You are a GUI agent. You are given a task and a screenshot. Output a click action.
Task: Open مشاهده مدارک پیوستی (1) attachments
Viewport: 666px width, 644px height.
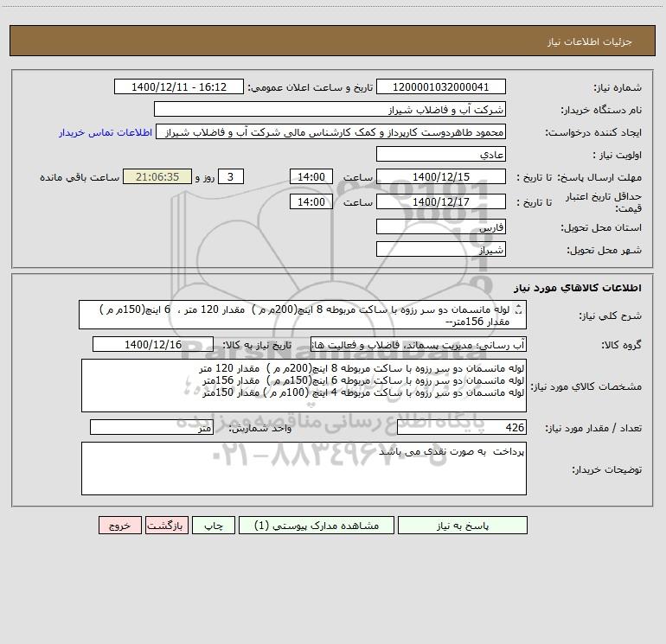[x=317, y=525]
